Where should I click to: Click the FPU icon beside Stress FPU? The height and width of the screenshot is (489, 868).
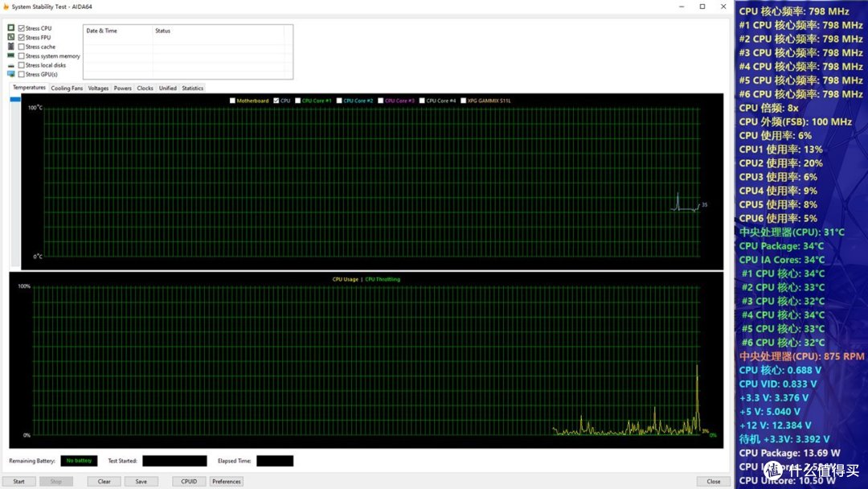11,37
